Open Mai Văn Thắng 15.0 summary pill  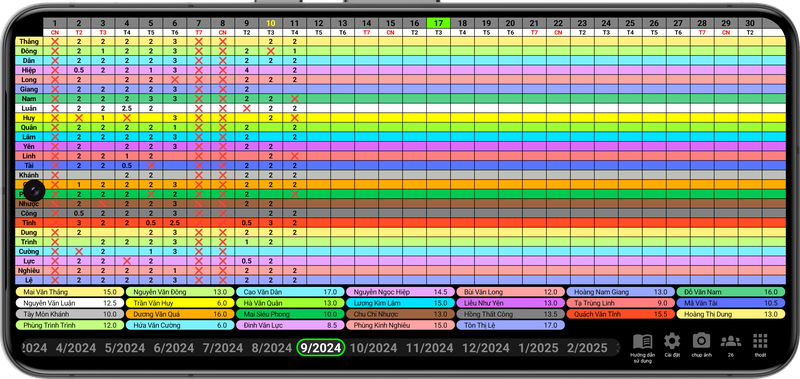click(x=69, y=292)
